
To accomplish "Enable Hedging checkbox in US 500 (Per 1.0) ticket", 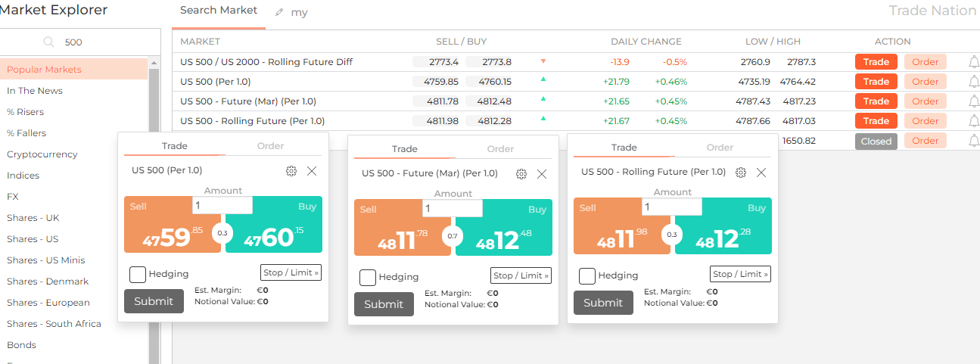I will point(138,274).
